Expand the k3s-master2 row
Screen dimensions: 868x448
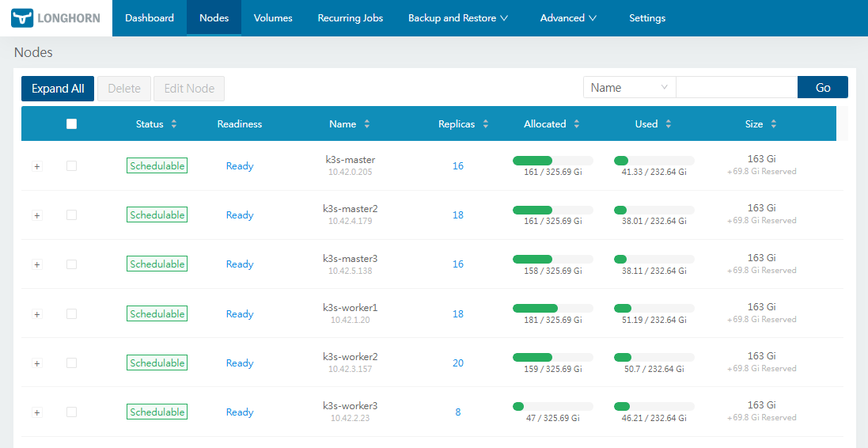[37, 215]
